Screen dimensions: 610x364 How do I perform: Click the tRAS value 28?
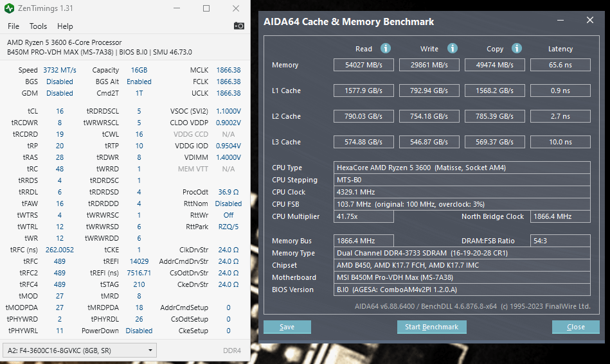coord(60,157)
